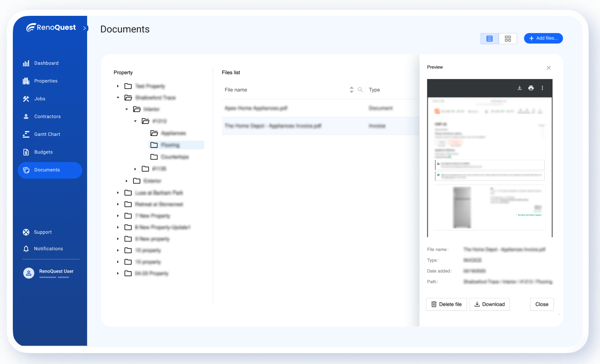Expand the 10 property arrow

[x=118, y=250]
